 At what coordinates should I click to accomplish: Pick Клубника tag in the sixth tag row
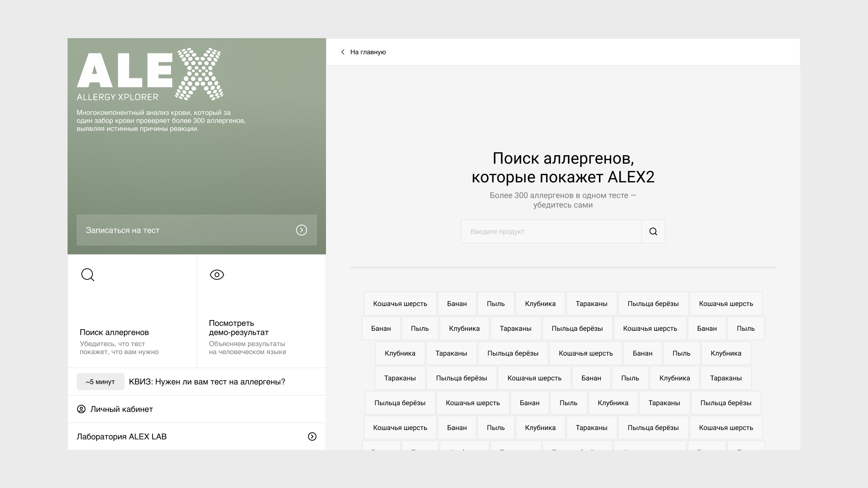(540, 428)
